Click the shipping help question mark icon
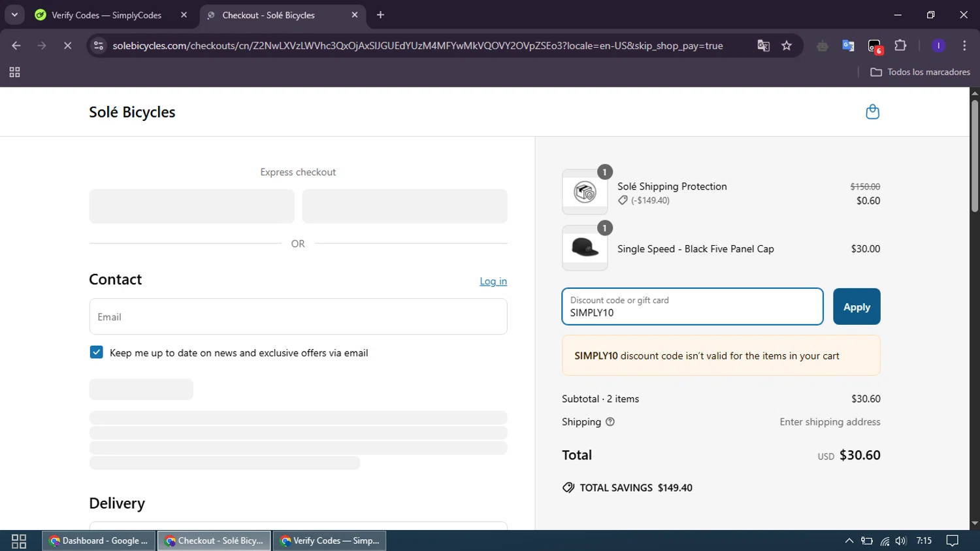The width and height of the screenshot is (980, 551). 610,422
